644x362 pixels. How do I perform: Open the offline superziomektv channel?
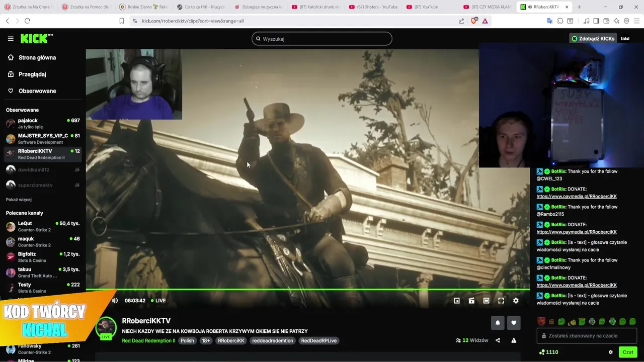coord(42,185)
